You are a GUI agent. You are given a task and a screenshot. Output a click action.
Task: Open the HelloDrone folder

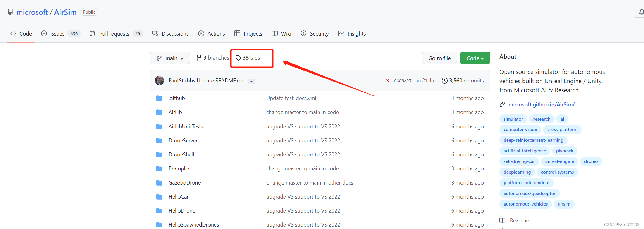coord(182,211)
